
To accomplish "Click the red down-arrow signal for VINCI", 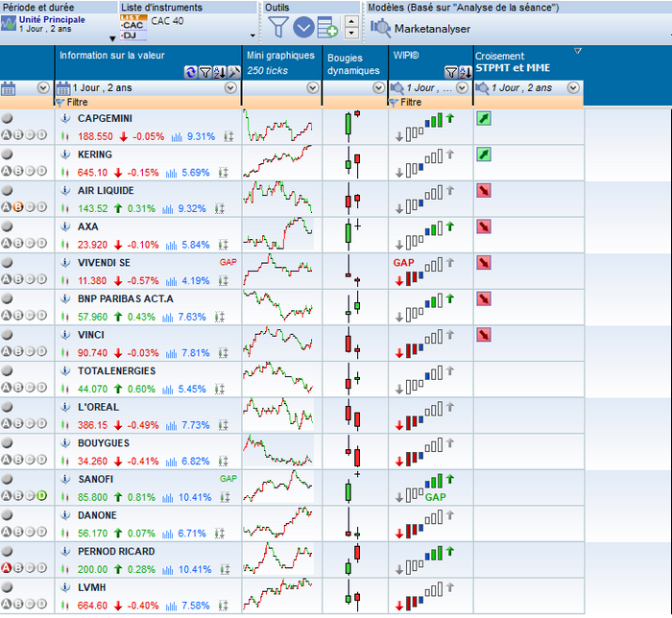I will click(484, 335).
